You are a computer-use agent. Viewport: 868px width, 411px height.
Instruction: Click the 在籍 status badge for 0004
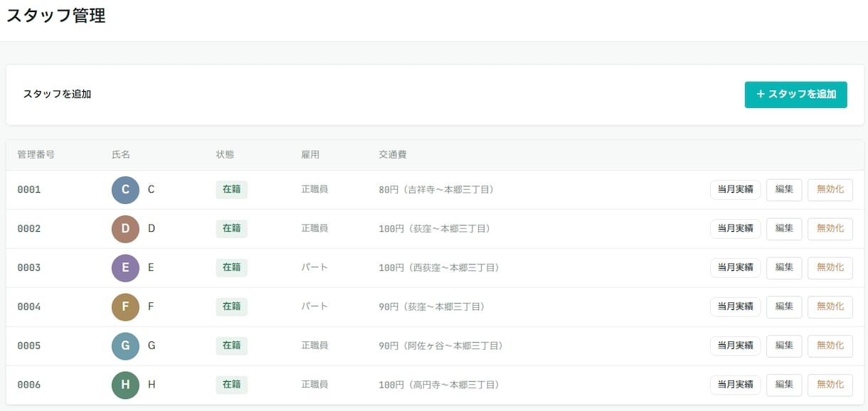point(231,307)
